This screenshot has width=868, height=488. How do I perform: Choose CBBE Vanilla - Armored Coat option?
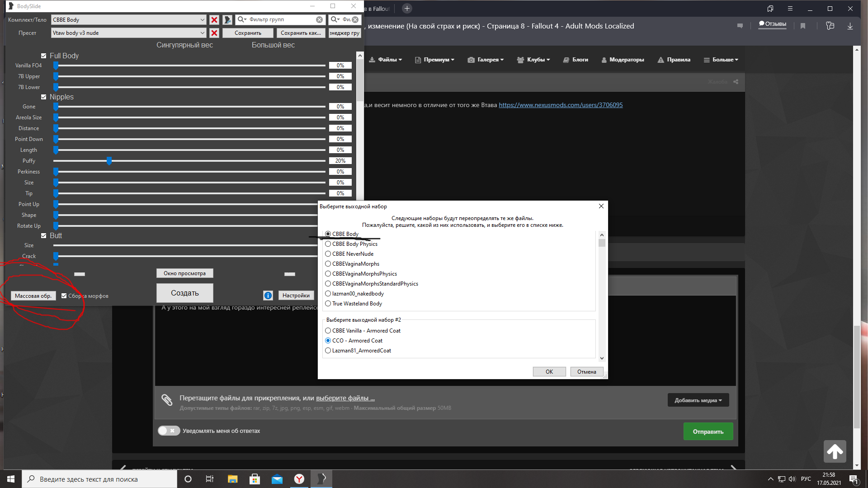point(328,331)
